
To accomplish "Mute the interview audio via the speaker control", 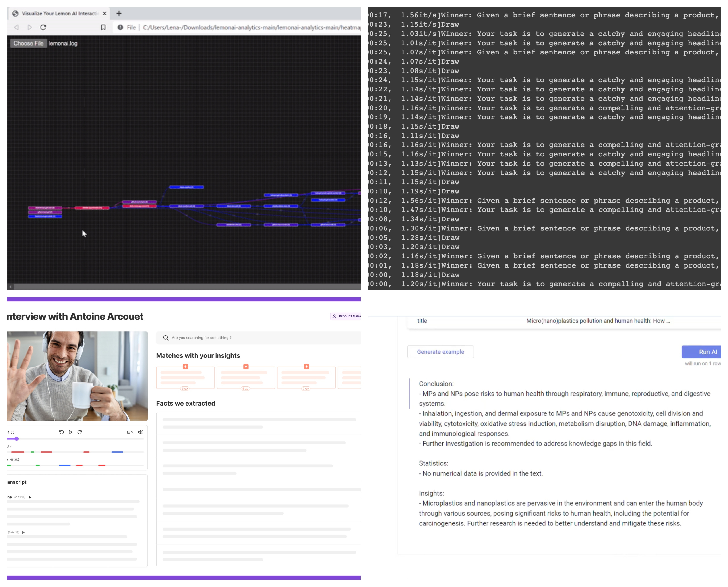I will coord(141,432).
